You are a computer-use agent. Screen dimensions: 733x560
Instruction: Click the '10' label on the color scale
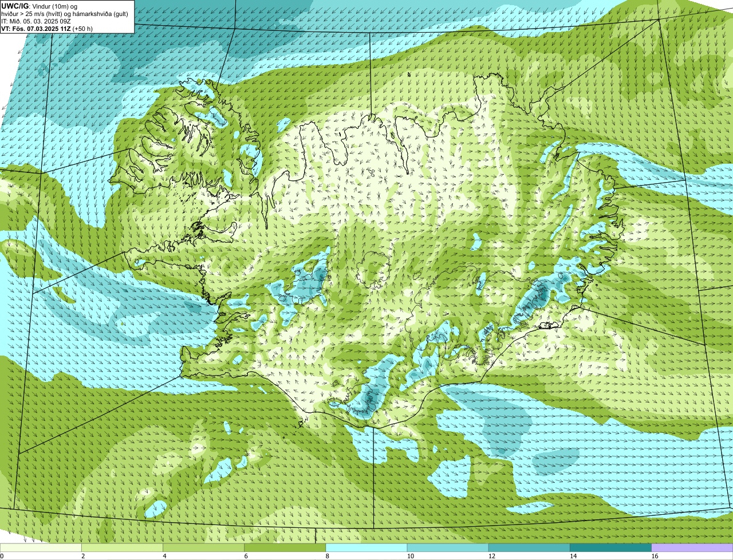[x=410, y=556]
